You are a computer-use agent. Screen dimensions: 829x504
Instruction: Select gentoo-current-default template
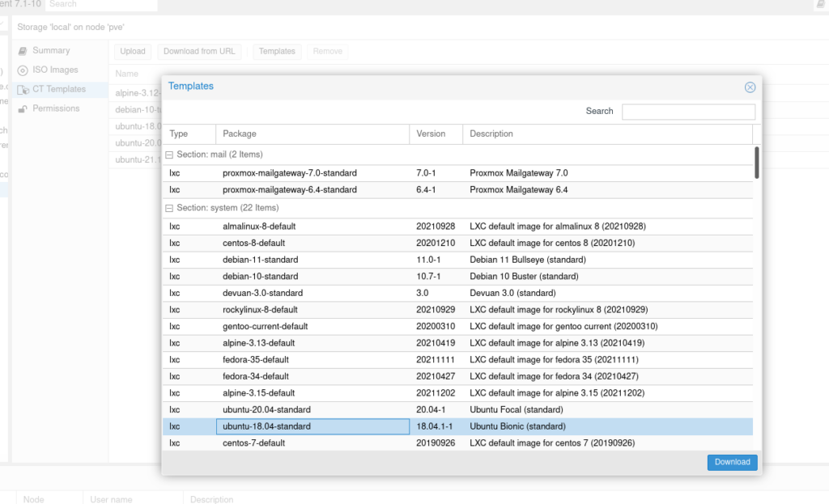pos(458,327)
